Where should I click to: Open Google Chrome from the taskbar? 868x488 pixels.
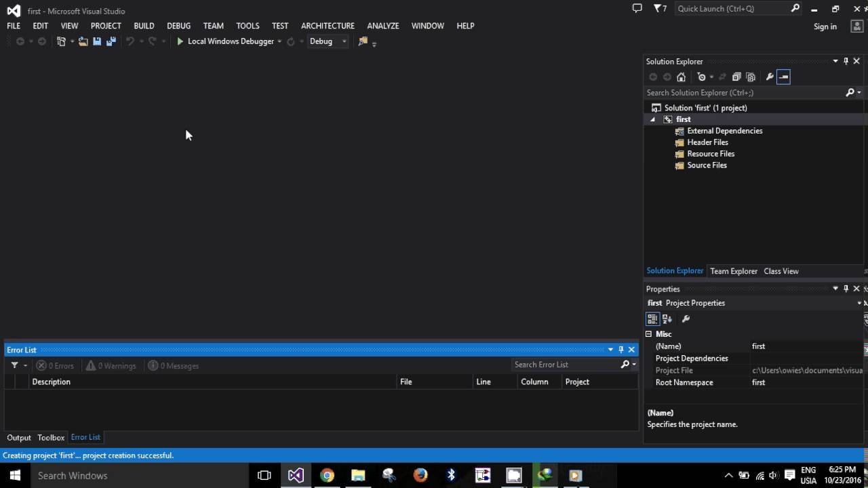pos(327,476)
